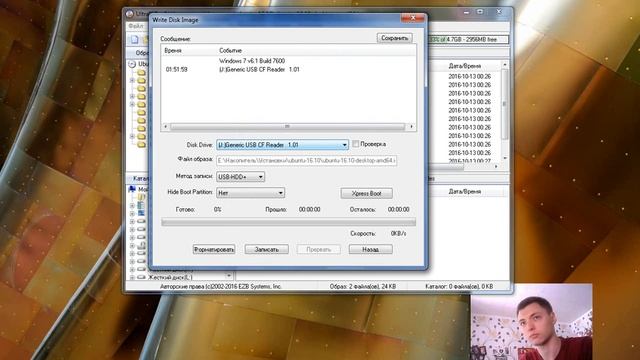Expand the Жесткий диск(E:) tree node

click(x=132, y=277)
